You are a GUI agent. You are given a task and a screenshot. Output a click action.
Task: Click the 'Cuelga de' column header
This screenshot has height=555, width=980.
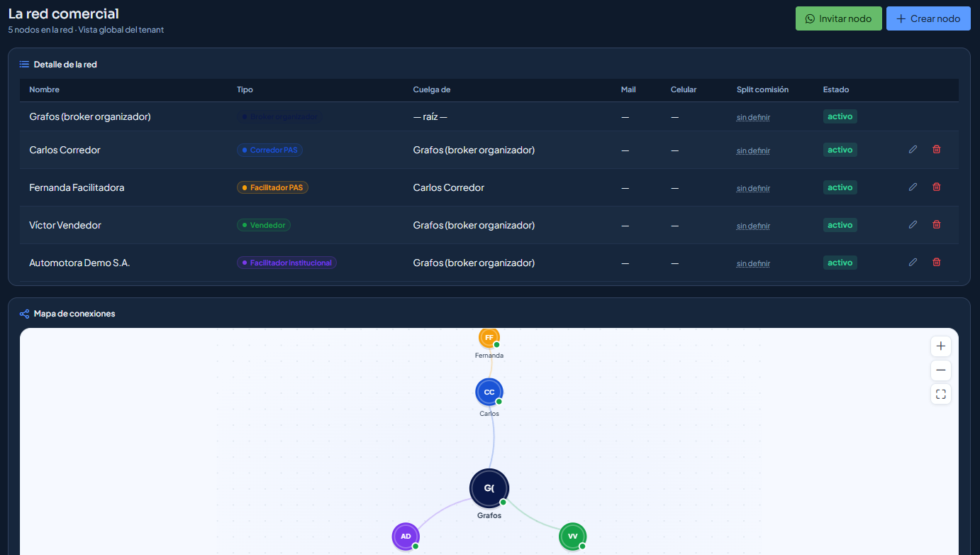pos(432,89)
